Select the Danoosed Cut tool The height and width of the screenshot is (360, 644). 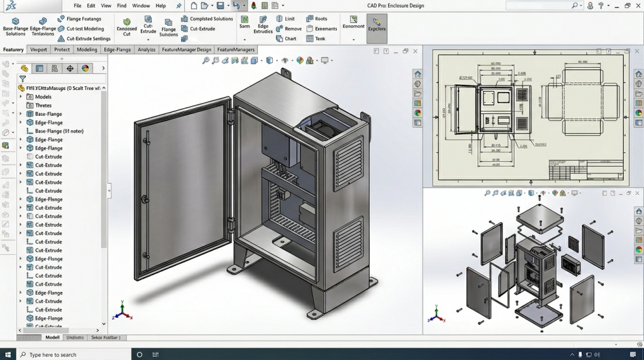[x=127, y=22]
